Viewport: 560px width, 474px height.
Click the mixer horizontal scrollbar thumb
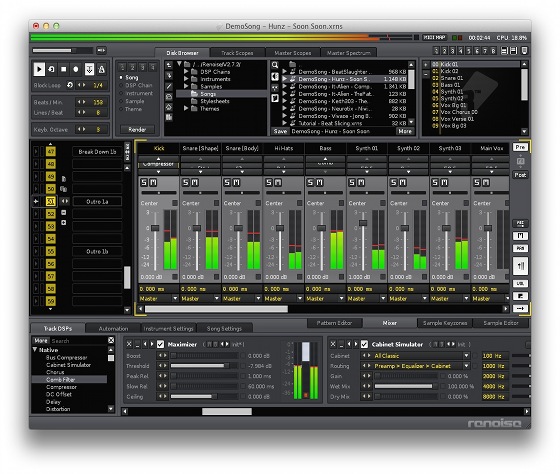216,309
